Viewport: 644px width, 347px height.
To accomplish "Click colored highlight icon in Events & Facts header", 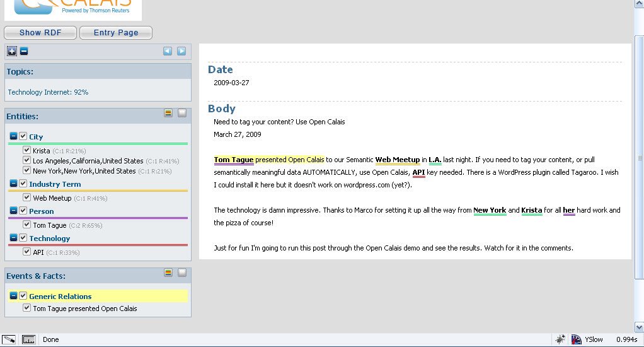I will [168, 272].
